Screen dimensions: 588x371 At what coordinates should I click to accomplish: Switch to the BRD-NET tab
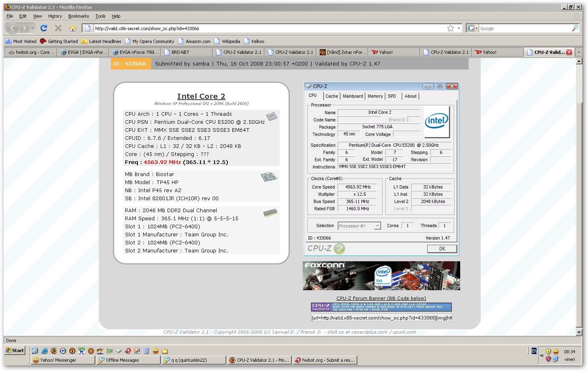click(x=187, y=52)
